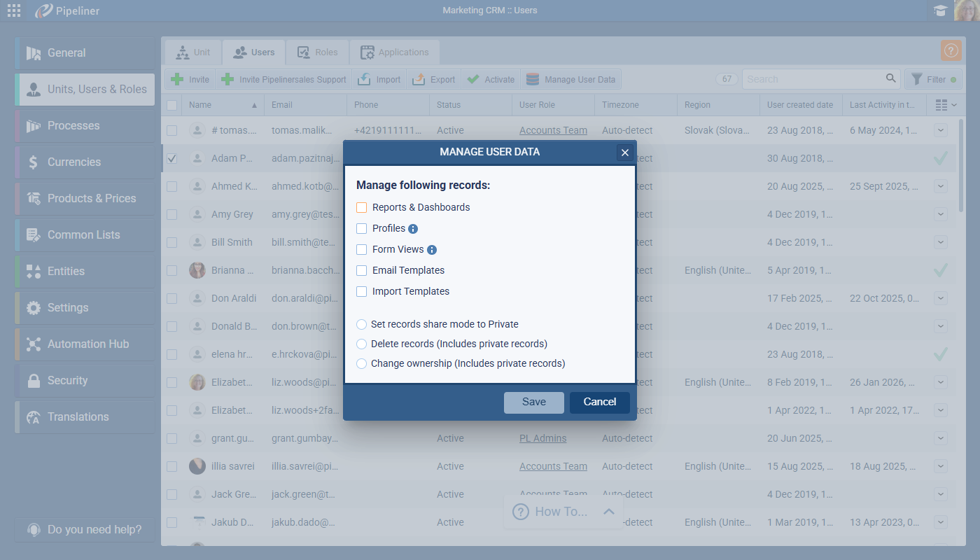Screen dimensions: 980x560
Task: Click the orange help question mark icon
Action: [951, 51]
